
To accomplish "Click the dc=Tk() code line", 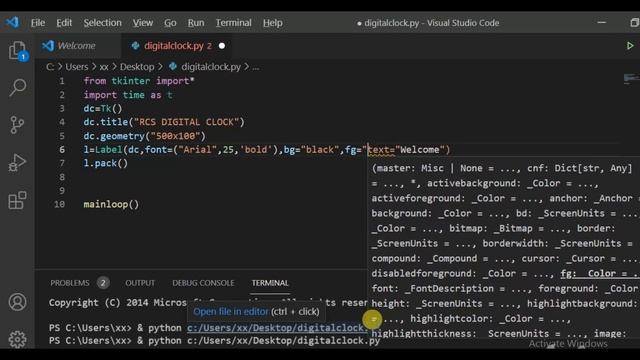I will [103, 109].
